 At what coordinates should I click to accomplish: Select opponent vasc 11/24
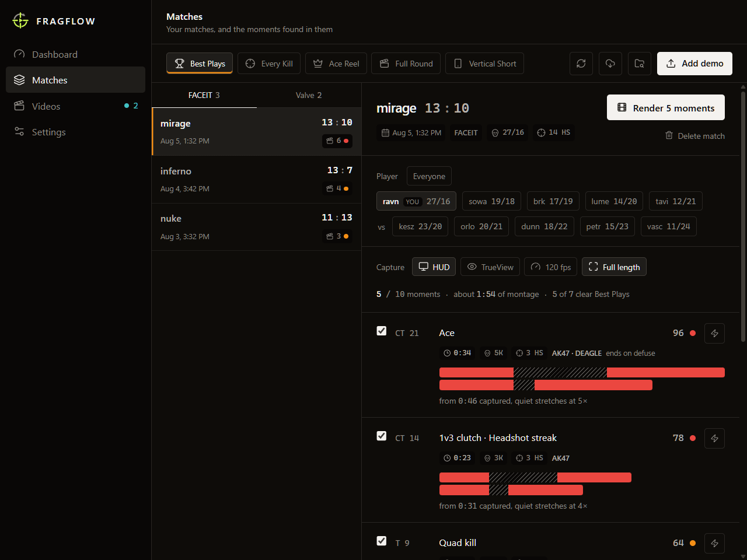coord(669,226)
